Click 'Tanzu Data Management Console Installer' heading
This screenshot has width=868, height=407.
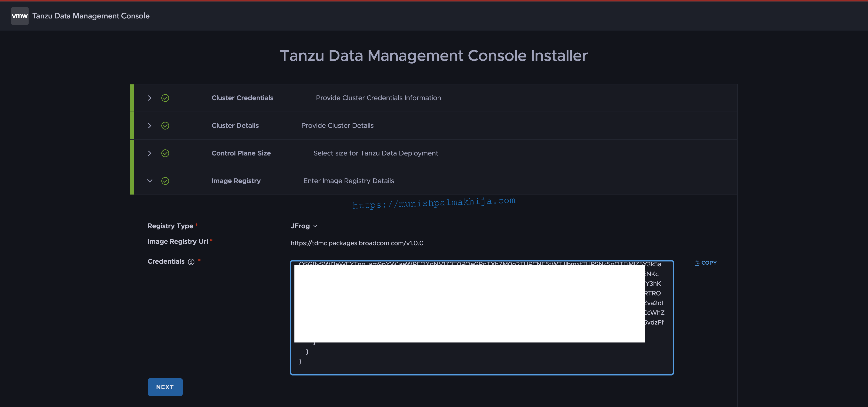pyautogui.click(x=434, y=56)
